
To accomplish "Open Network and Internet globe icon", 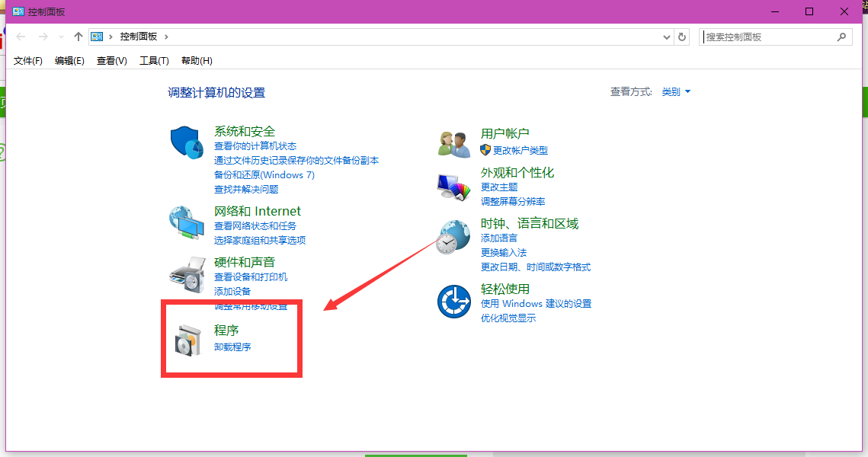I will point(187,222).
